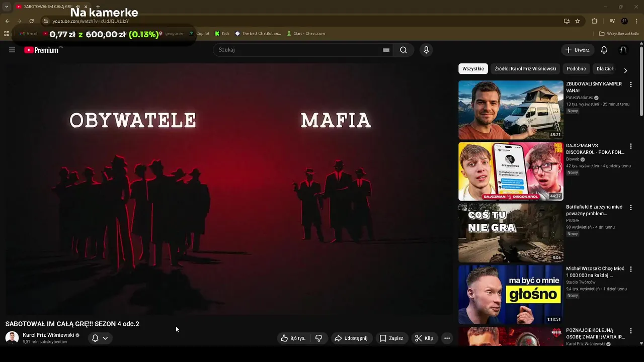Screen dimensions: 644x362
Task: Open The best ChatBot bookmark
Action: (x=258, y=34)
